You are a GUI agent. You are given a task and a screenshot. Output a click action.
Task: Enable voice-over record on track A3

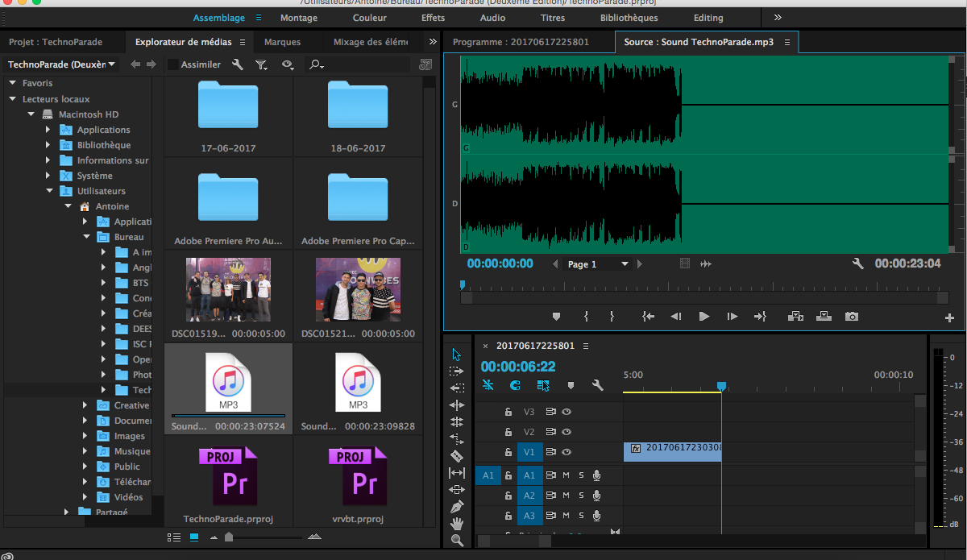point(596,516)
